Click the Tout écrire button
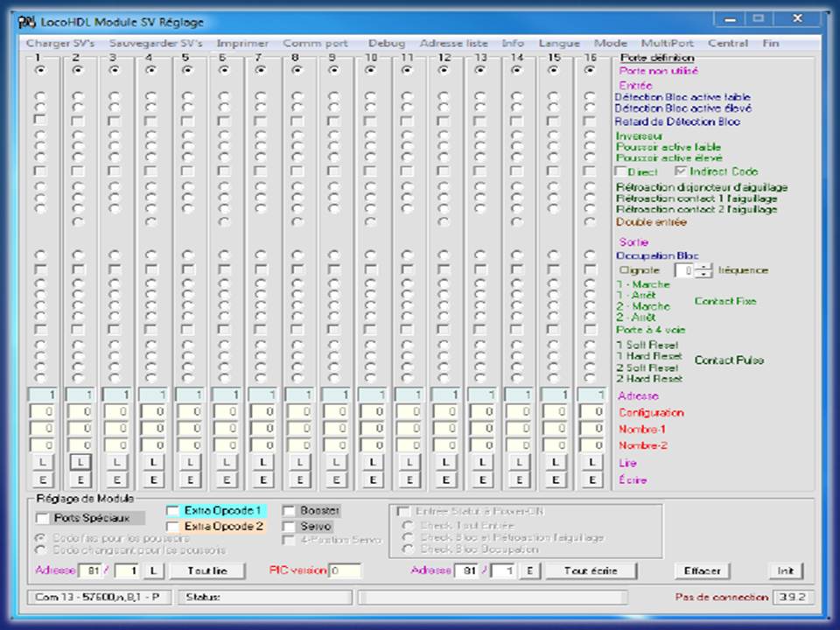The image size is (840, 630). [x=591, y=571]
